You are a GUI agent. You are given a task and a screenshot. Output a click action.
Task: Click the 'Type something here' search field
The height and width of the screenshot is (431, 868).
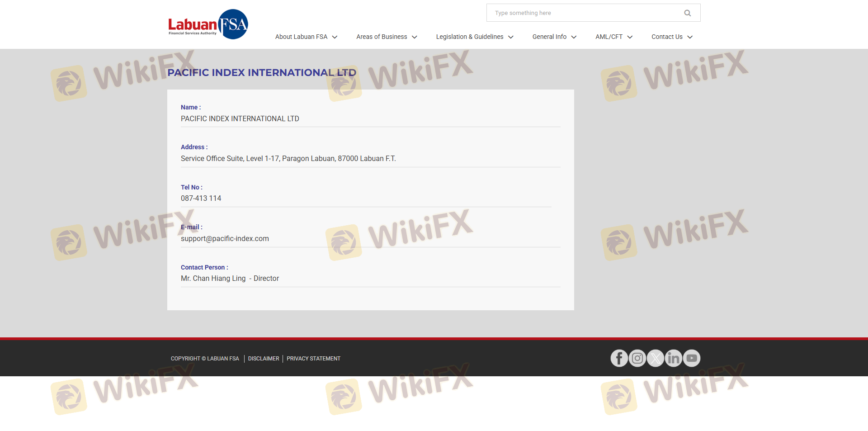click(583, 13)
